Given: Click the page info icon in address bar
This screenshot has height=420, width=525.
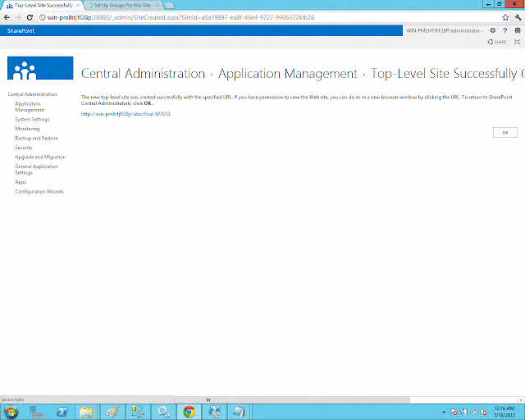Looking at the screenshot, I should (x=43, y=17).
